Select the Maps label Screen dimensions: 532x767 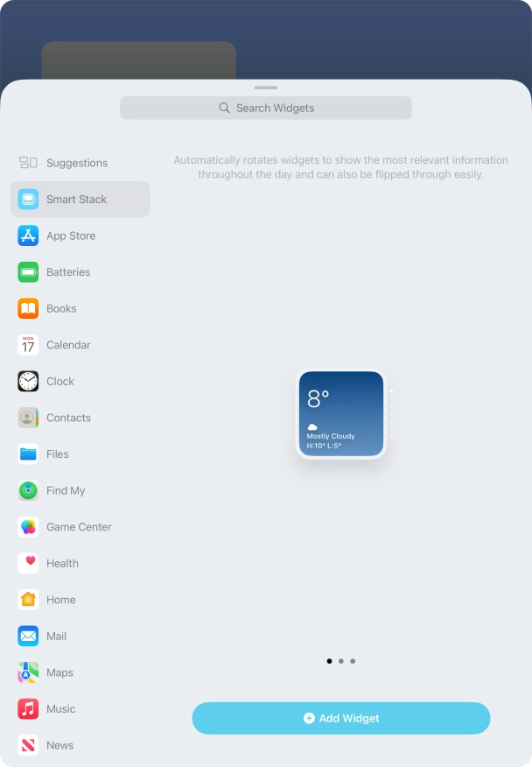coord(59,672)
